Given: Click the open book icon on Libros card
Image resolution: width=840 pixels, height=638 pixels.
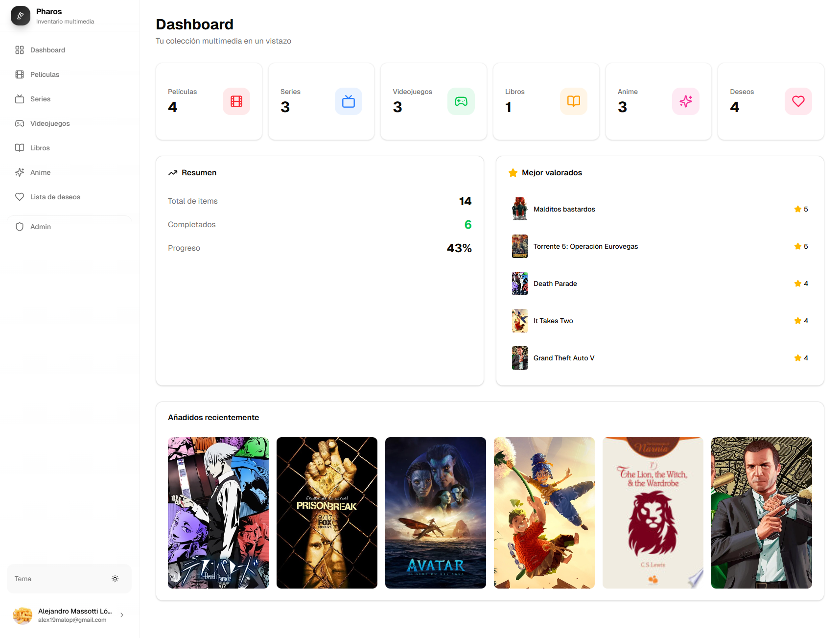Looking at the screenshot, I should (573, 101).
